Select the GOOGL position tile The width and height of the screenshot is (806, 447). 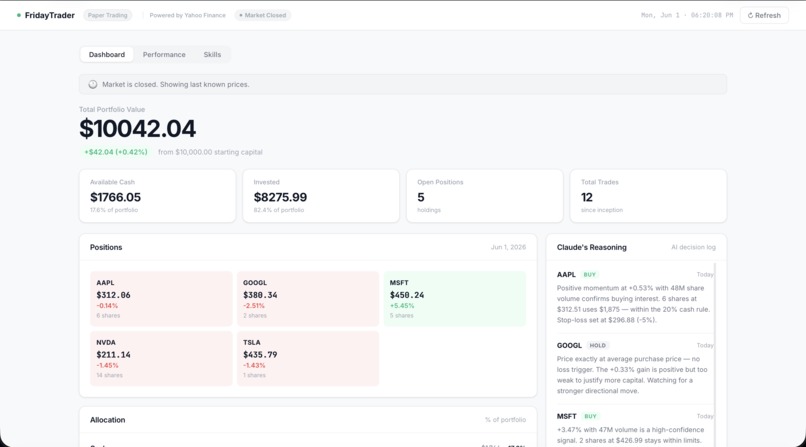308,299
